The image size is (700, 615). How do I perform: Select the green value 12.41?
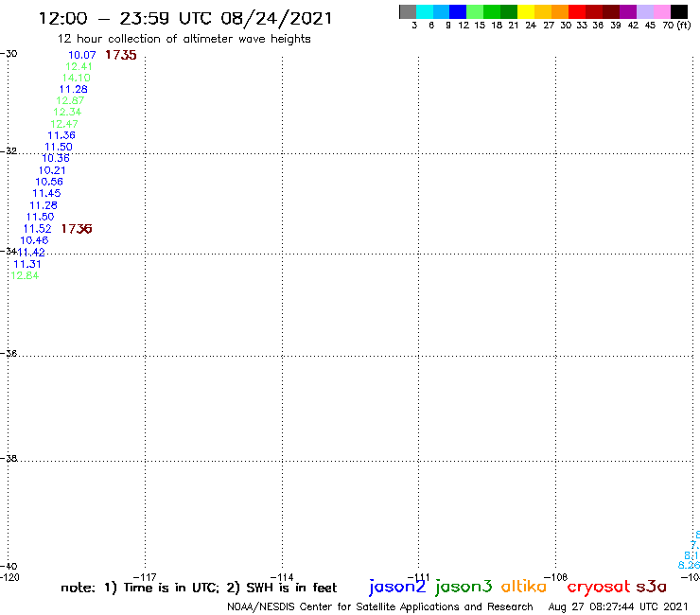(79, 66)
